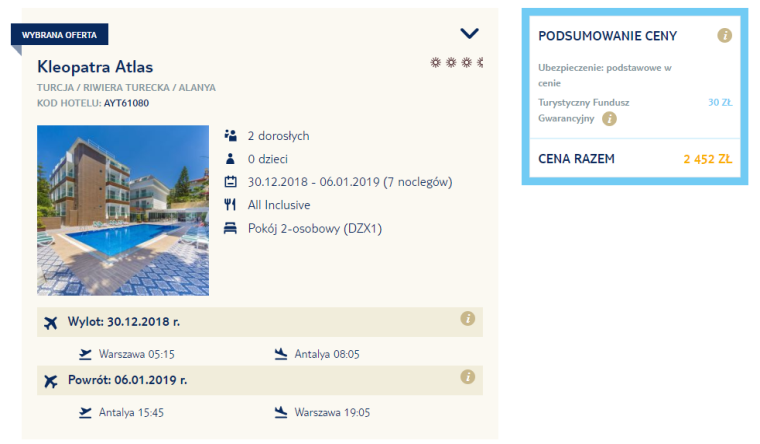Click arrival text Warszawa 19:05
The height and width of the screenshot is (444, 760).
[332, 412]
